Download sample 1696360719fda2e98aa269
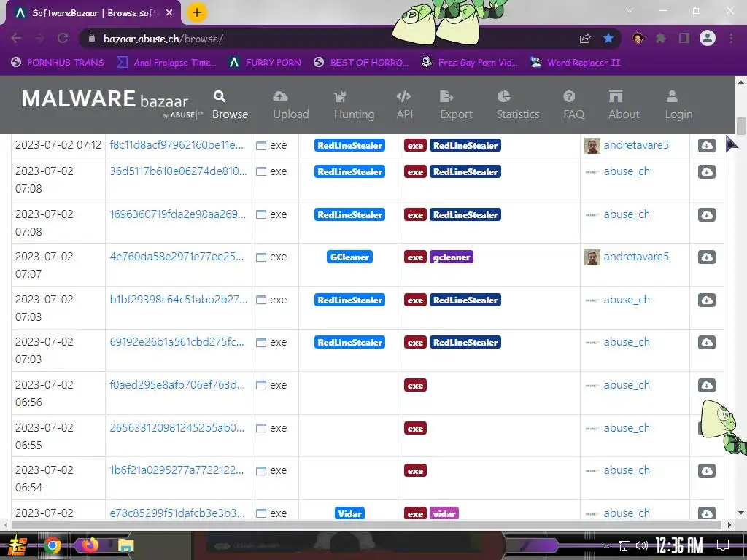 tap(706, 215)
